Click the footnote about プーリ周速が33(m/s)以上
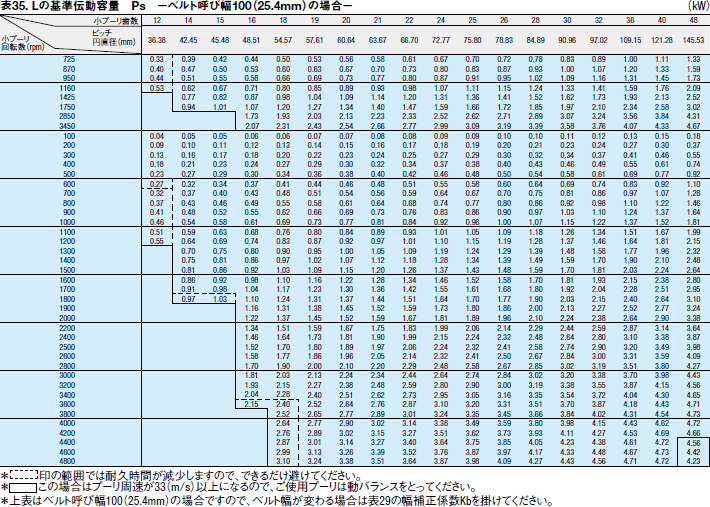Screen dimensions: 710x507 tap(239, 488)
